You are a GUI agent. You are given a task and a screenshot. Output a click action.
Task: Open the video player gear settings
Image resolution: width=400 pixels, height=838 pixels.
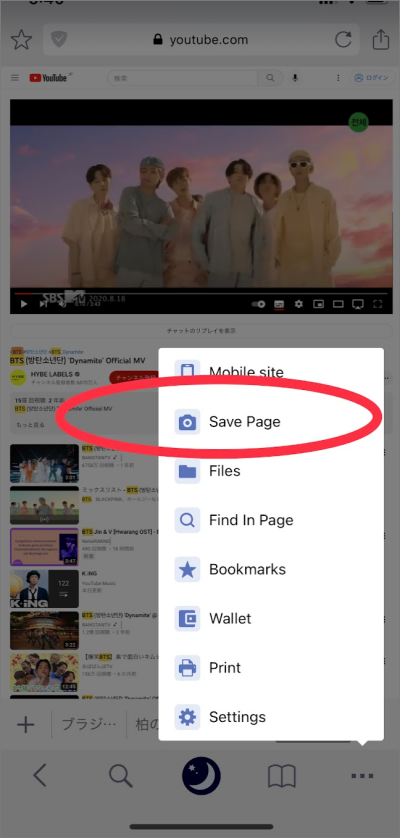tap(298, 304)
